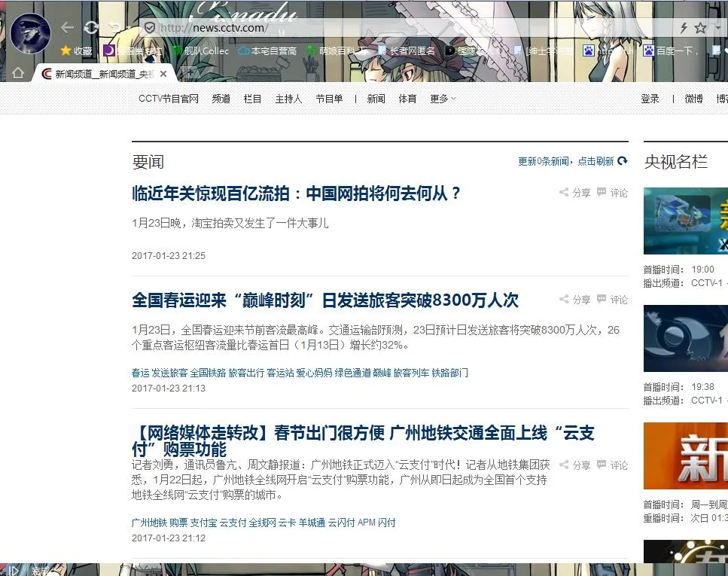Share the 临近年关 article
The image size is (728, 576).
tap(574, 192)
